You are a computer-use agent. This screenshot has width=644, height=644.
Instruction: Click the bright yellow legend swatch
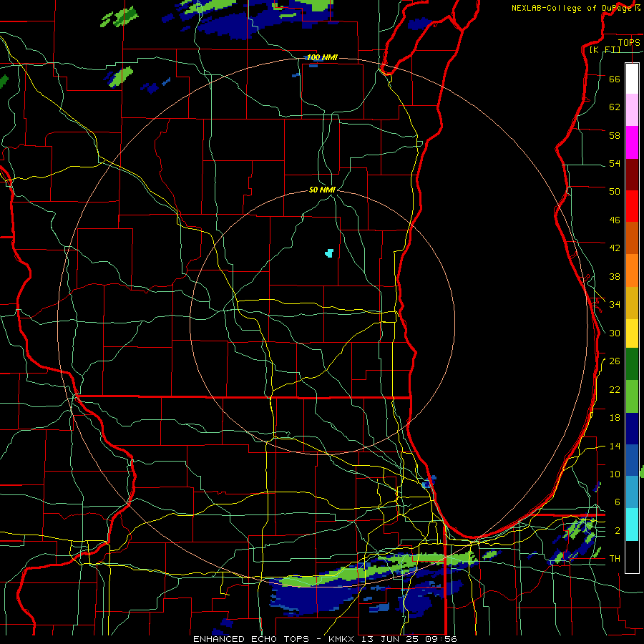click(x=632, y=333)
